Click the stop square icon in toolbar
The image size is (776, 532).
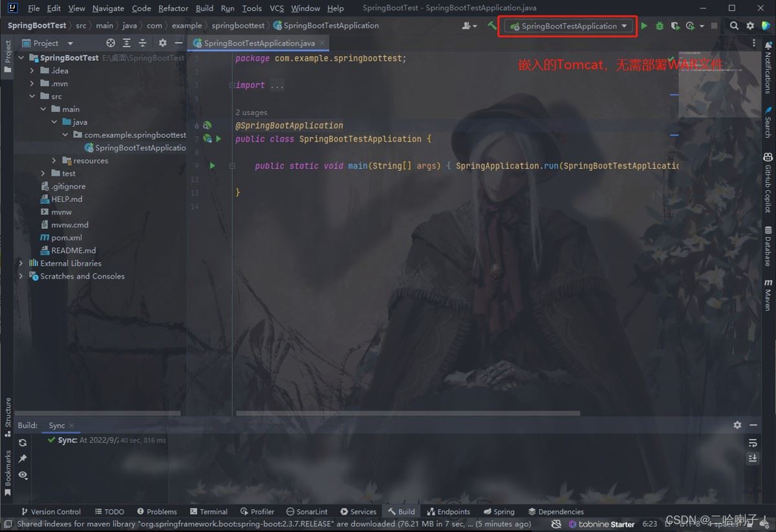click(714, 26)
